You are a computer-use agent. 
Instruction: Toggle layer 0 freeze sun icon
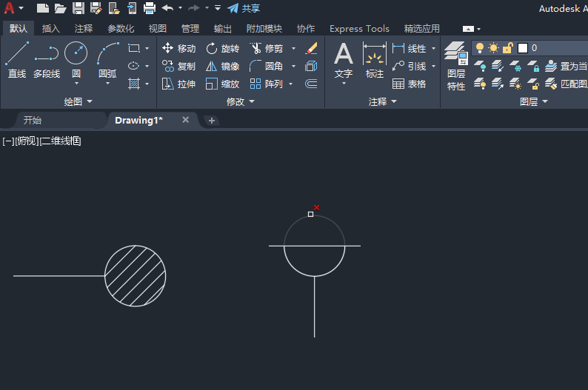(x=493, y=48)
